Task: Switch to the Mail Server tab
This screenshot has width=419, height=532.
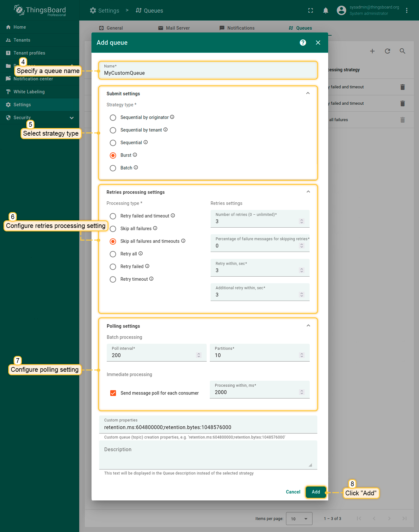Action: pos(174,28)
